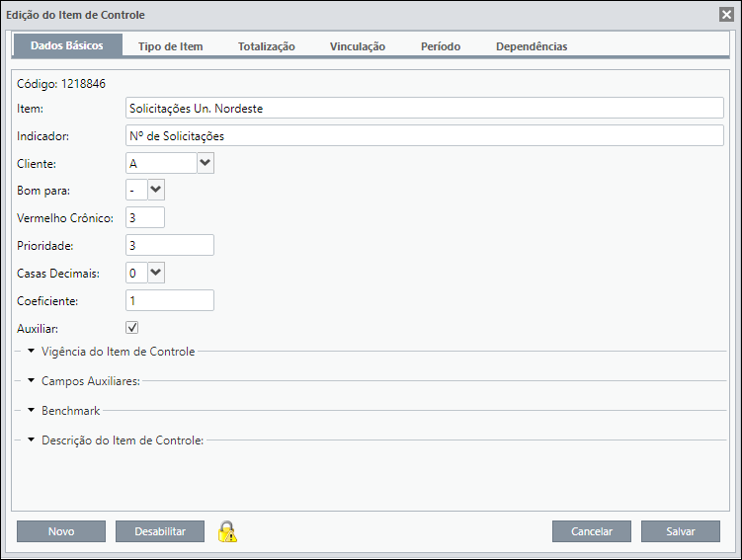Click the Salvar button
Screen dimensions: 742x560
point(681,531)
